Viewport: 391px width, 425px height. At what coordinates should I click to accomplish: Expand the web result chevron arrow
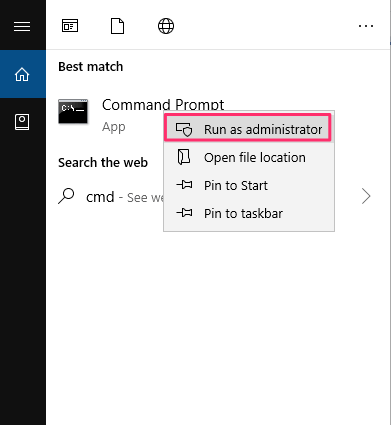[x=366, y=196]
